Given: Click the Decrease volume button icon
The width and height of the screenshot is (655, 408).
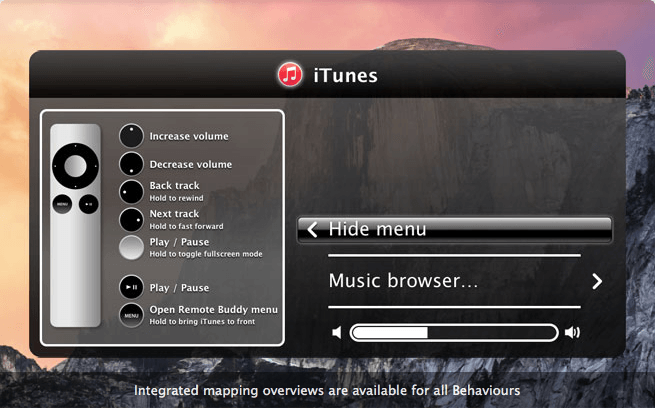Looking at the screenshot, I should (132, 164).
